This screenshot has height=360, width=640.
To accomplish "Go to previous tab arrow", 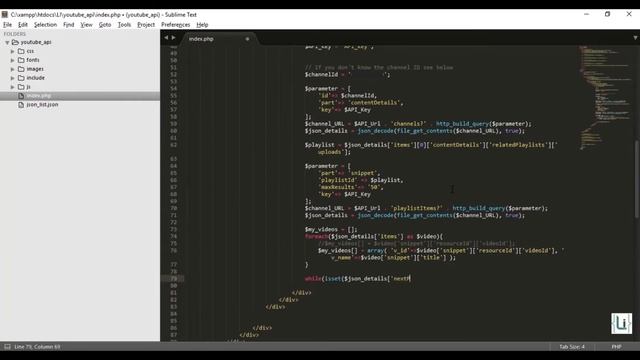I will [166, 38].
